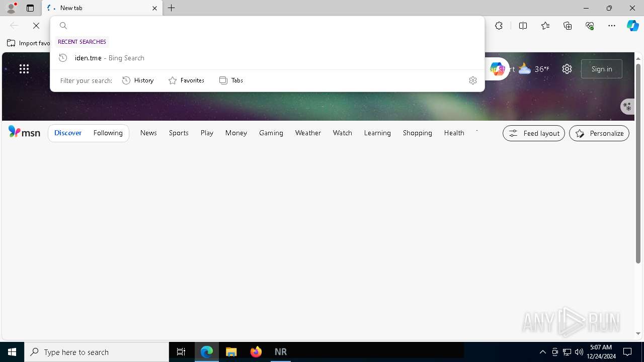Open Feed layout options
This screenshot has width=644, height=362.
point(534,133)
